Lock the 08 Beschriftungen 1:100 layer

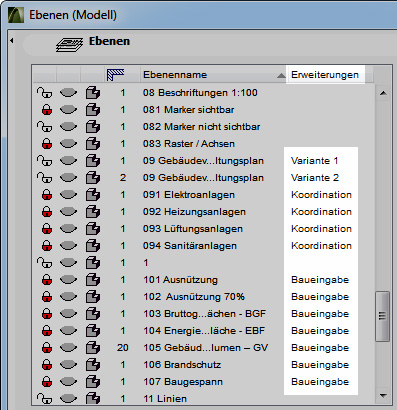[44, 93]
